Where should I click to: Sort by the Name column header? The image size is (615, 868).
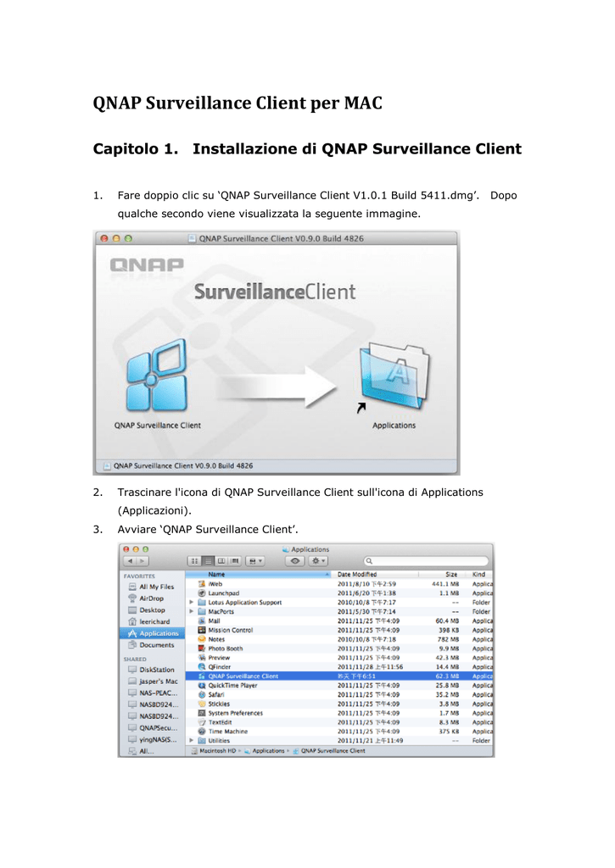click(258, 575)
